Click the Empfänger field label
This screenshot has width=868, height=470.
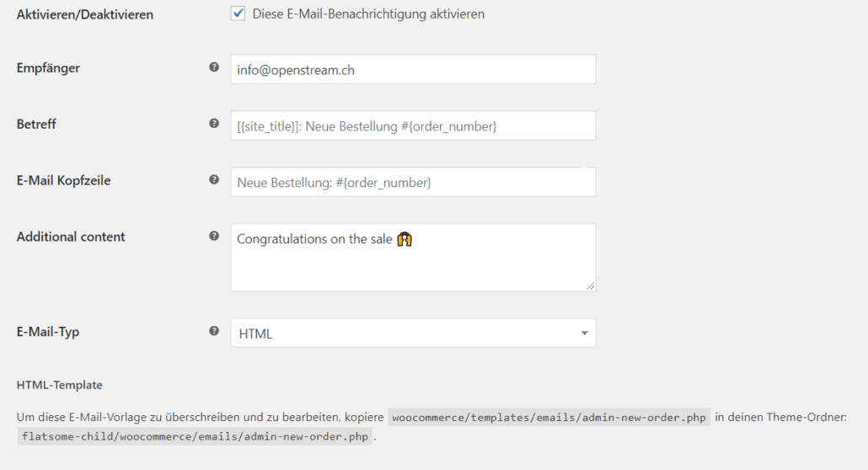tap(48, 67)
